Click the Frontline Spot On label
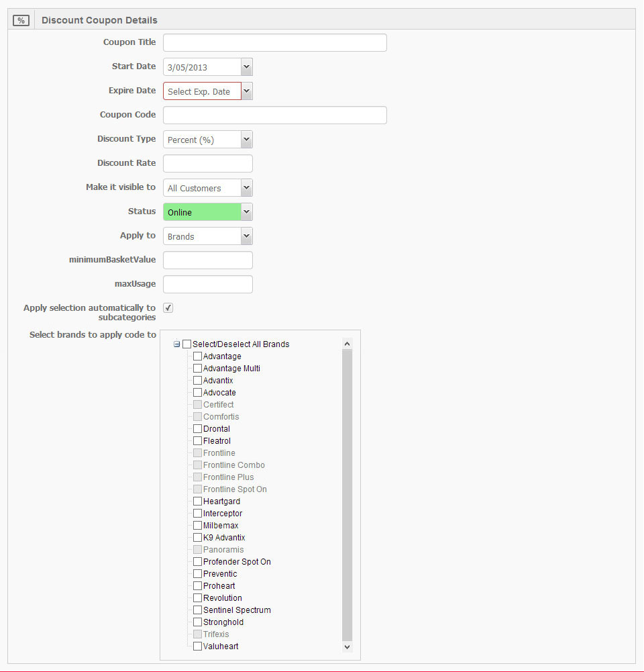The width and height of the screenshot is (644, 672). [x=235, y=489]
